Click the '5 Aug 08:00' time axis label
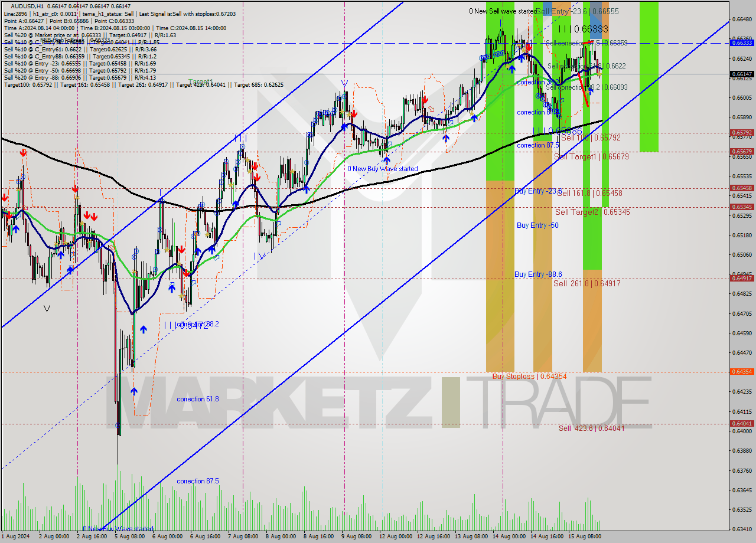The height and width of the screenshot is (543, 756). click(x=129, y=537)
